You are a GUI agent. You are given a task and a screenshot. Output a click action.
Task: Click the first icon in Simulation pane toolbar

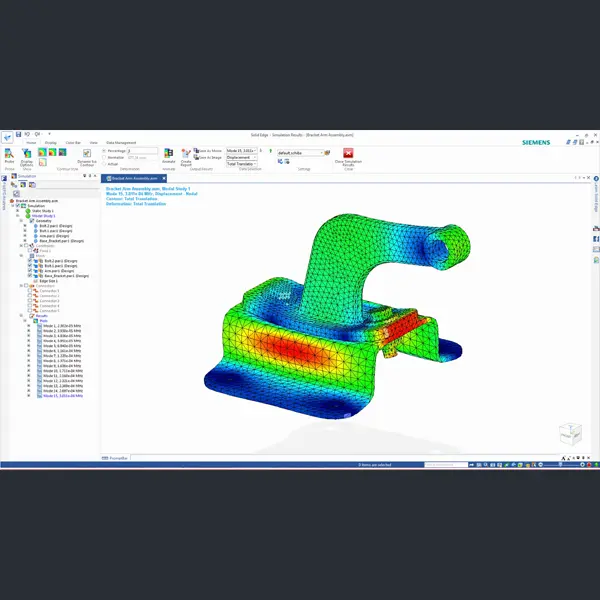click(x=14, y=184)
